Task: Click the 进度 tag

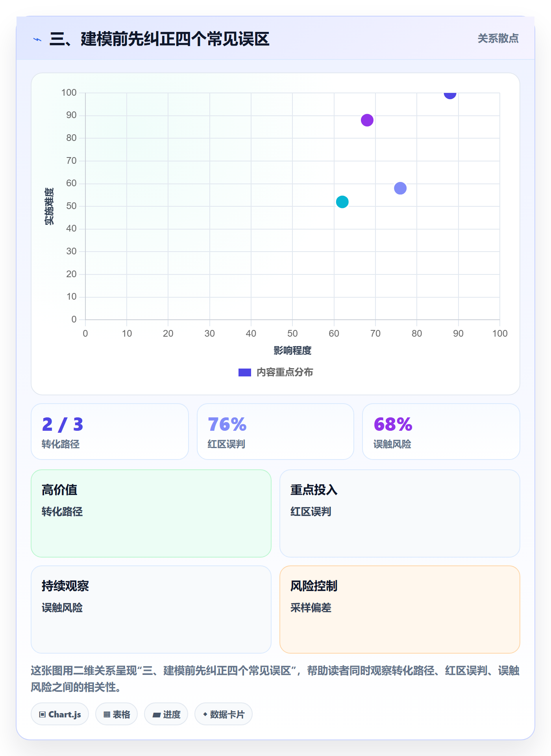Action: (166, 714)
